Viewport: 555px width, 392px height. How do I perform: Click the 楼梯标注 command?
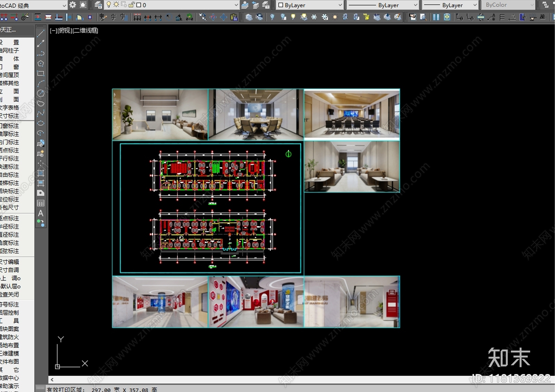[9, 183]
